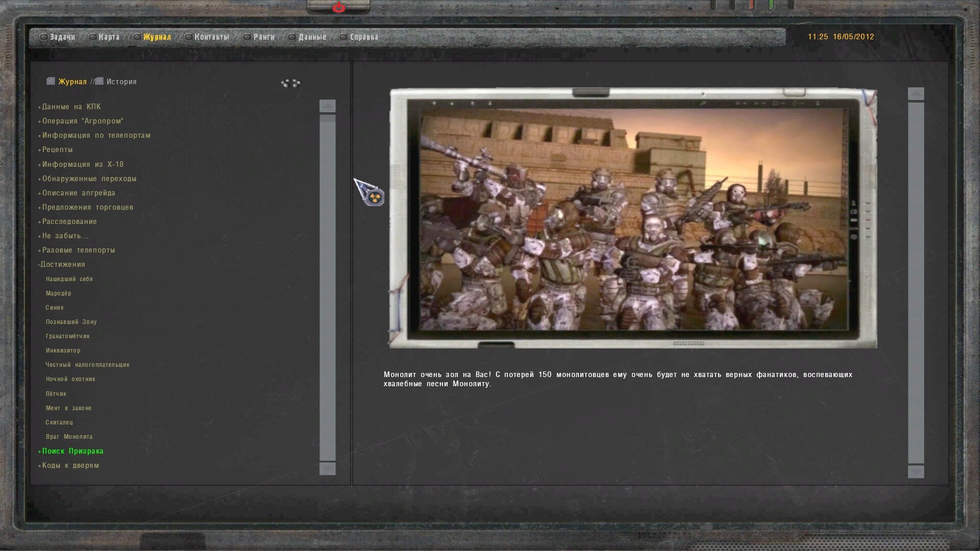Expand the Поиск Призрака section
Image resolution: width=980 pixels, height=551 pixels.
pos(70,451)
